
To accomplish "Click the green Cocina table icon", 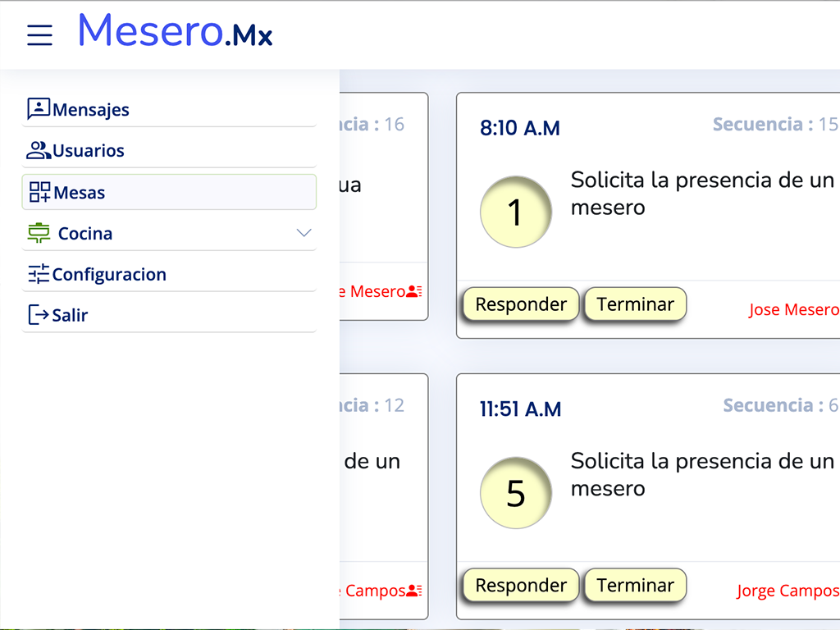I will [39, 233].
